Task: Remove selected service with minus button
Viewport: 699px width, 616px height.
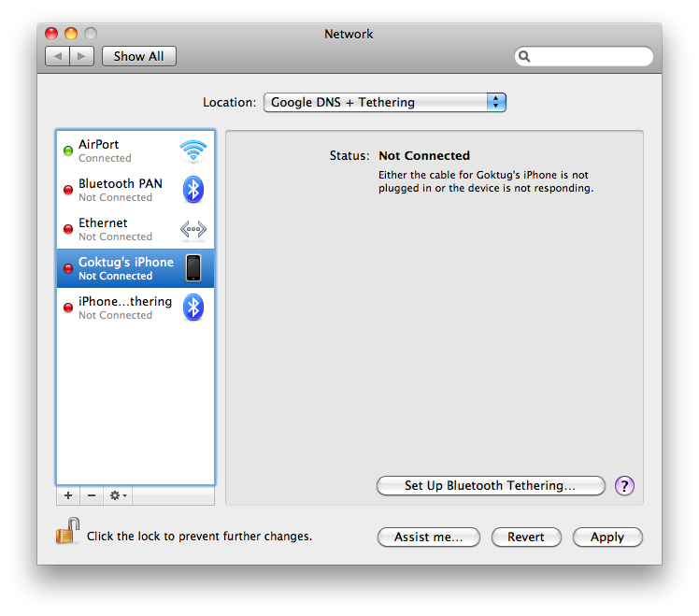Action: 91,495
